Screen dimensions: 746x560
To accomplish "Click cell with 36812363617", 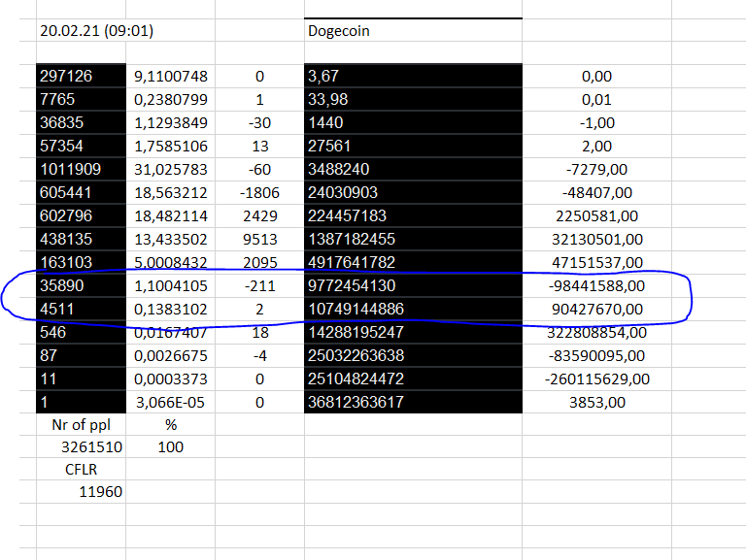I will tap(413, 402).
